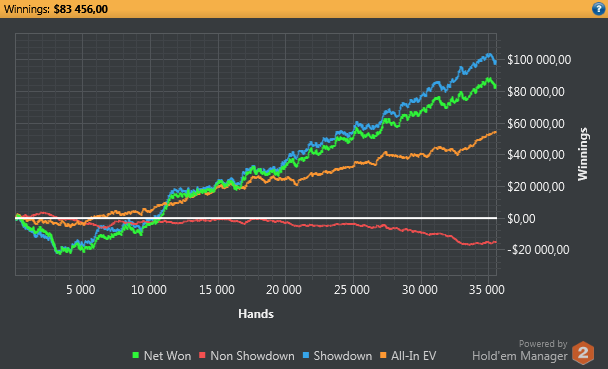Click the 10 000 hands axis label
Screen dimensions: 608x369
149,290
